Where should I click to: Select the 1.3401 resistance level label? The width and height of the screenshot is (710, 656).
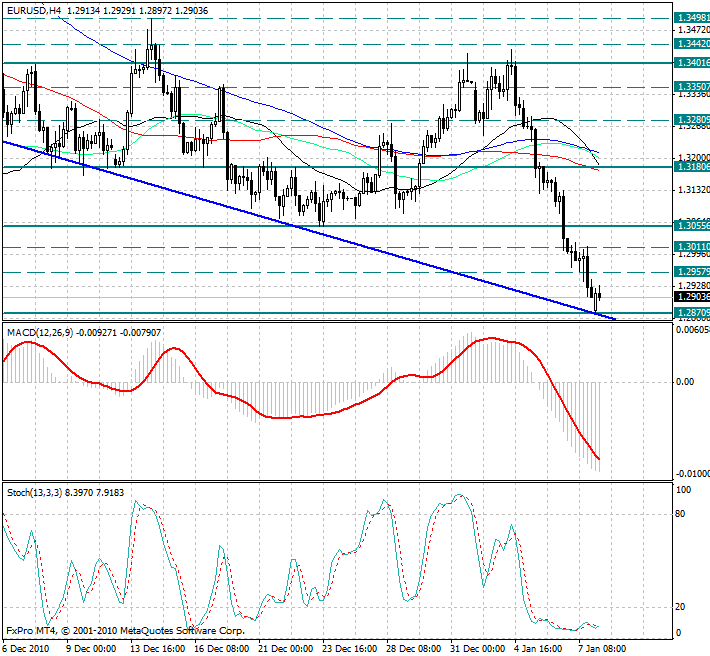tap(692, 62)
